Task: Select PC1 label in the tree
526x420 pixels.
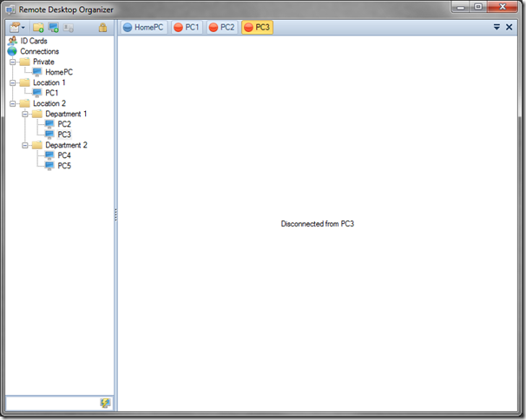Action: (52, 93)
